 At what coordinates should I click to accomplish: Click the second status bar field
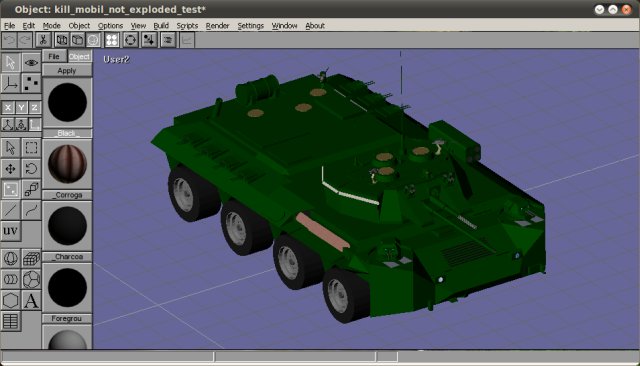[295, 357]
